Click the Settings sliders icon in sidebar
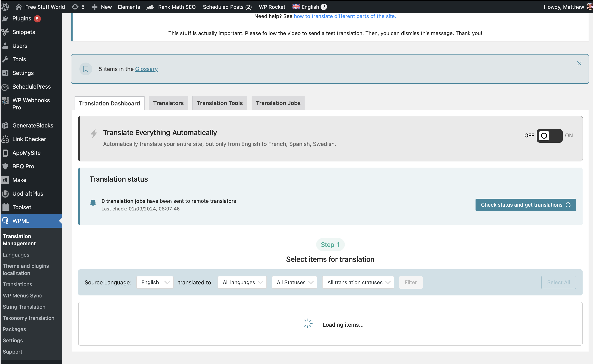The height and width of the screenshot is (364, 593). click(5, 73)
